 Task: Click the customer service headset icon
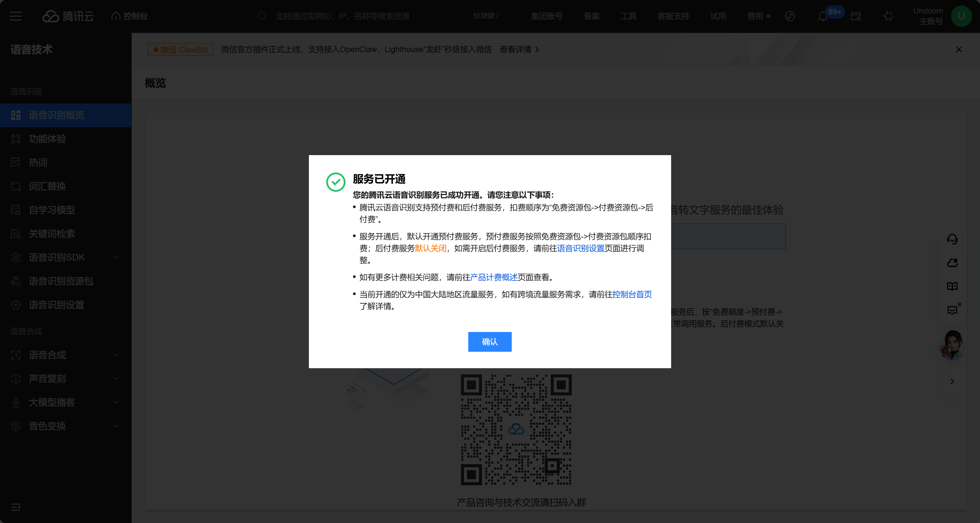[x=952, y=239]
